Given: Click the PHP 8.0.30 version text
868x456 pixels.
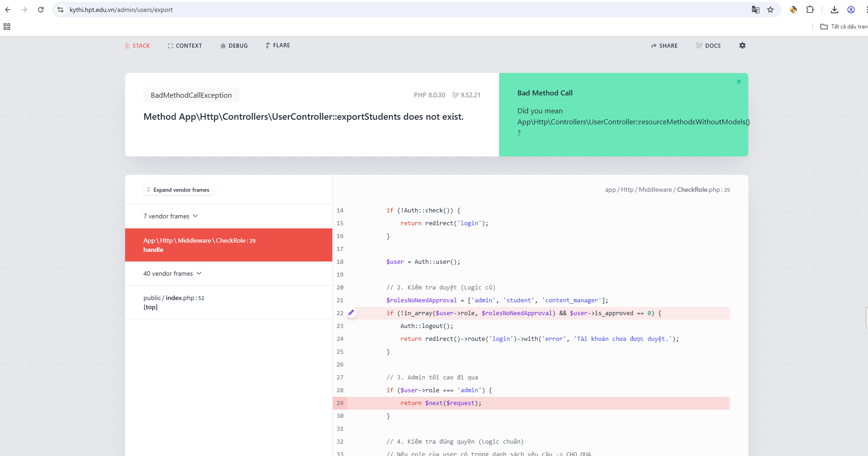Looking at the screenshot, I should tap(429, 95).
